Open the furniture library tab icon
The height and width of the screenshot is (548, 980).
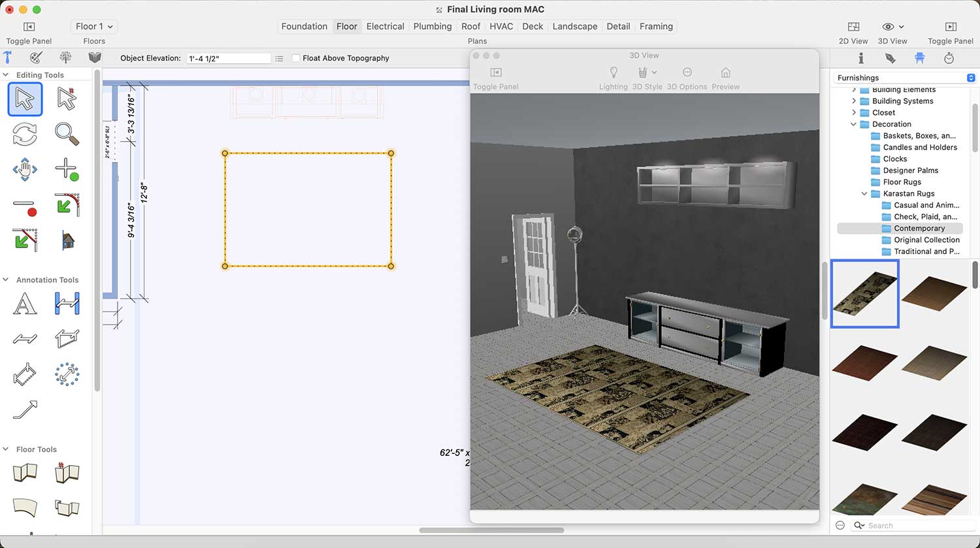pos(920,58)
